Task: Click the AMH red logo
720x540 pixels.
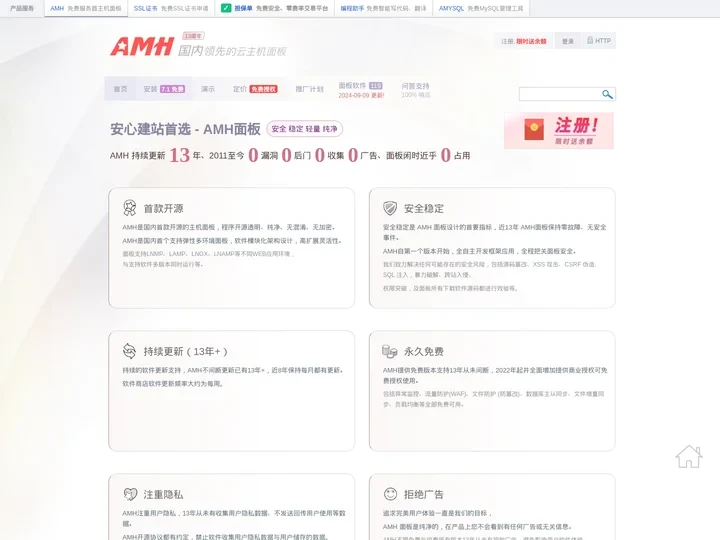Action: [x=141, y=46]
